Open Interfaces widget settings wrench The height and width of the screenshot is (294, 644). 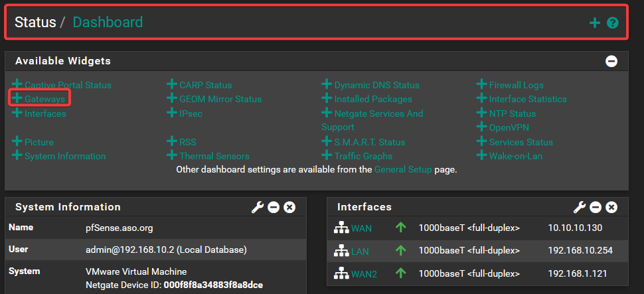click(x=580, y=207)
